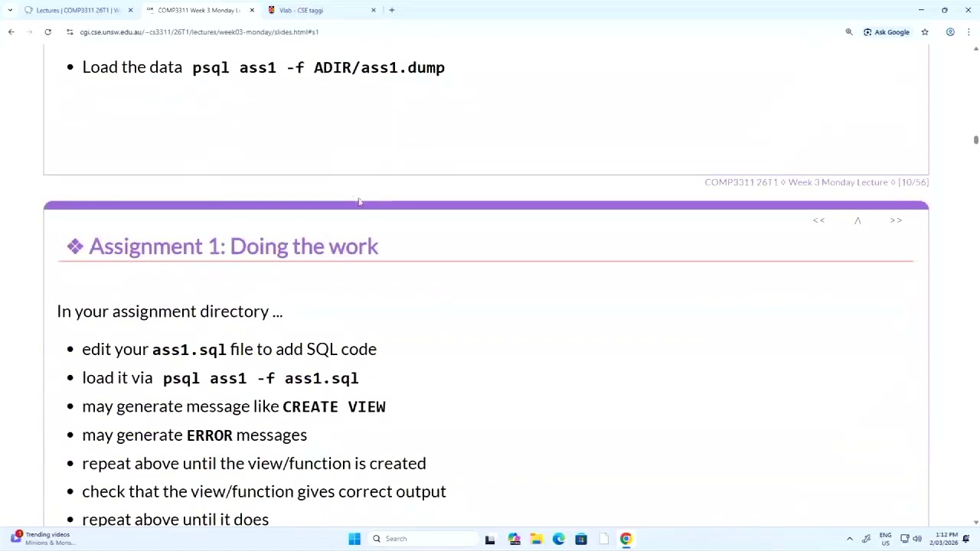
Task: Open a new browser tab
Action: pos(392,10)
